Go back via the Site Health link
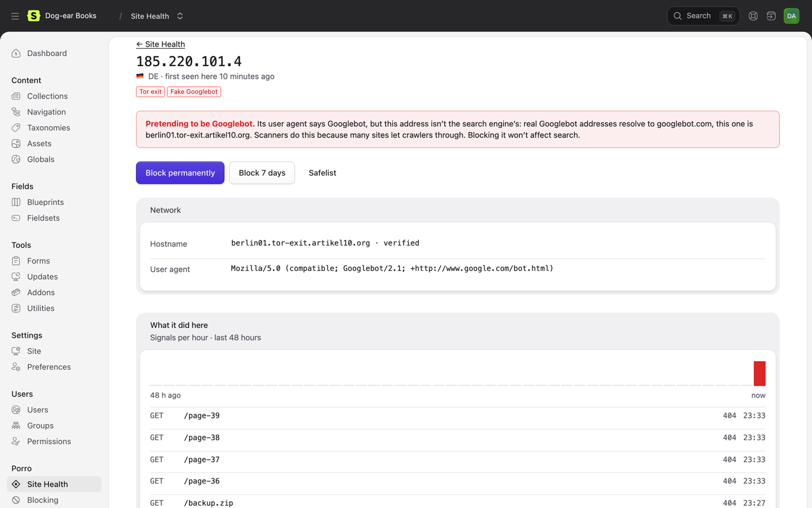Viewport: 812px width, 508px height. pos(160,44)
